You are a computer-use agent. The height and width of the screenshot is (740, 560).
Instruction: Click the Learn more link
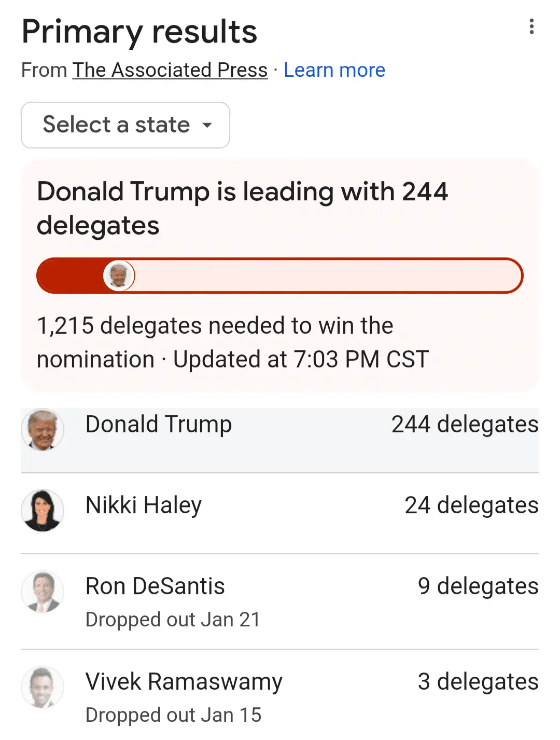pos(334,70)
